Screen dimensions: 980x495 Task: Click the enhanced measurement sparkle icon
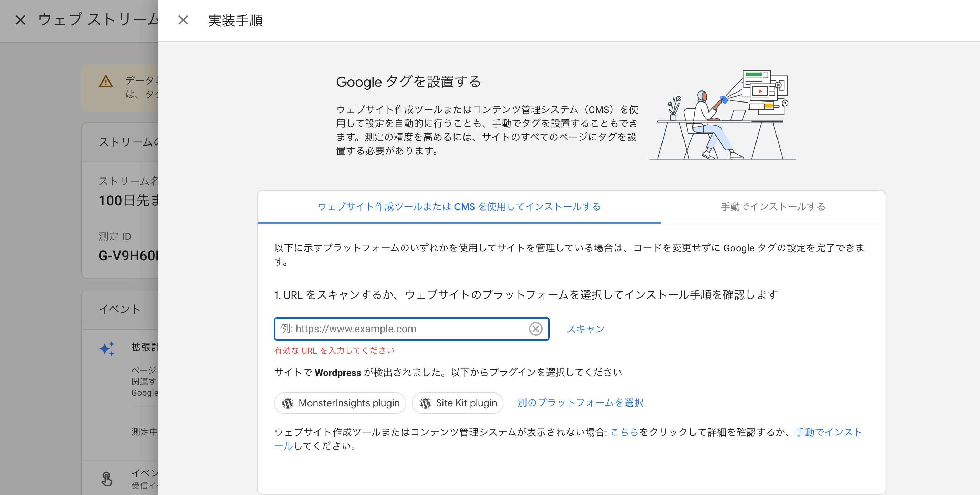pyautogui.click(x=107, y=348)
